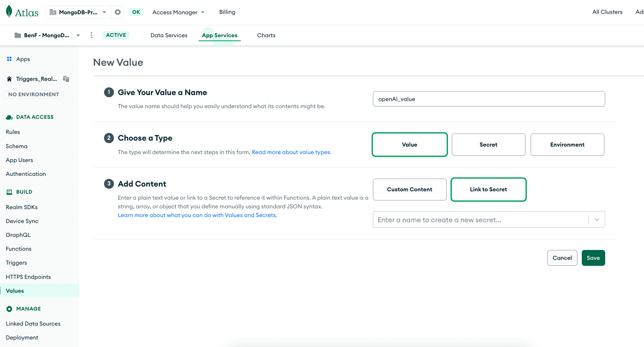
Task: Select the Environment type option
Action: click(x=567, y=145)
